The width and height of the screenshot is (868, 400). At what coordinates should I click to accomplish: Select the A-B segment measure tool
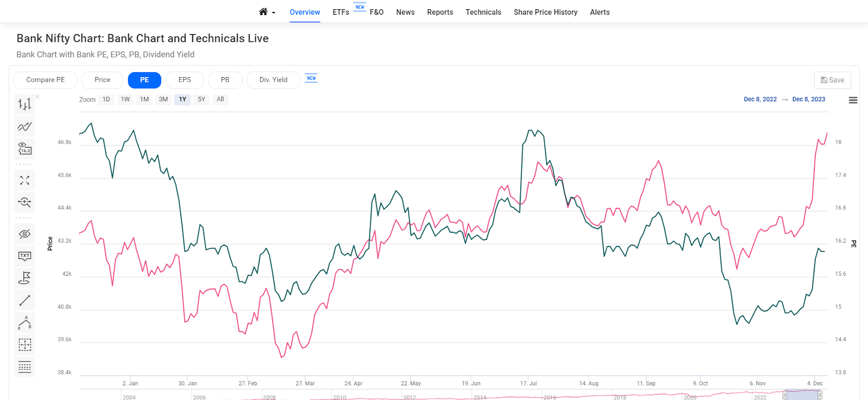(24, 322)
